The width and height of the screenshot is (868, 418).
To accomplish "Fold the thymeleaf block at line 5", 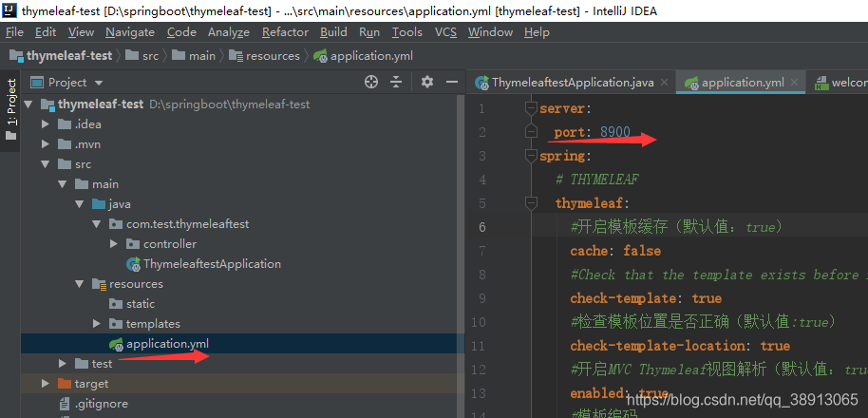I will coord(531,202).
